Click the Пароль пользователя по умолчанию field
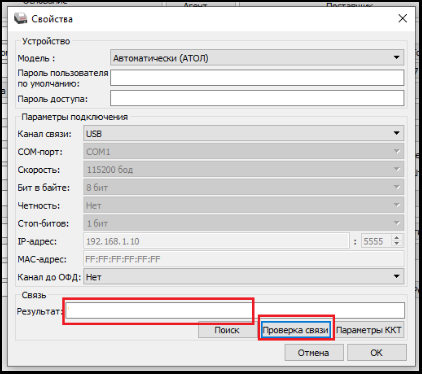Screen dimensions: 422x374 point(257,78)
